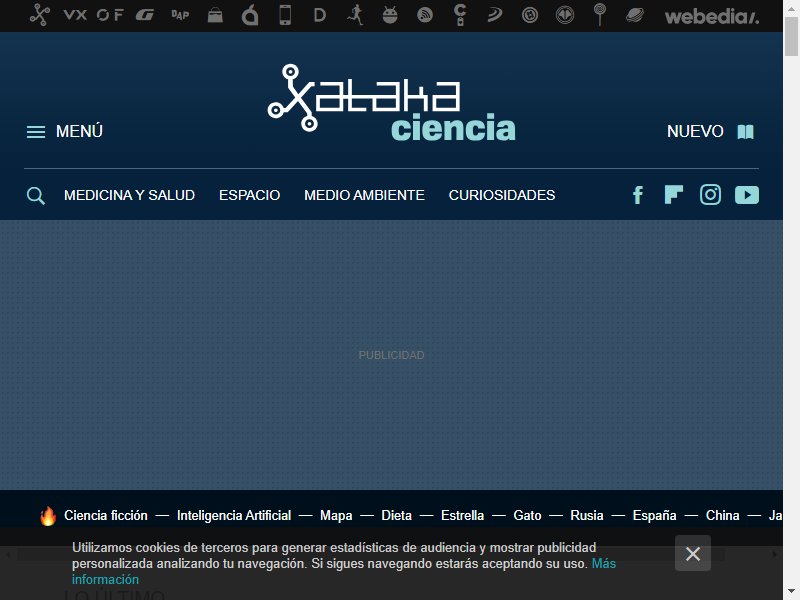
Task: Visit the Instagram profile icon
Action: [x=710, y=195]
